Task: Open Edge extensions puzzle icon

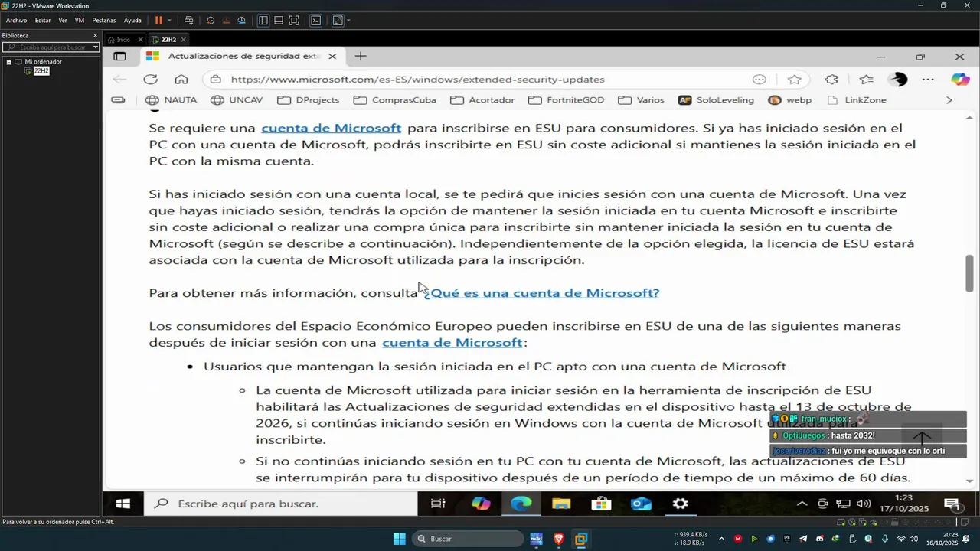Action: [831, 80]
